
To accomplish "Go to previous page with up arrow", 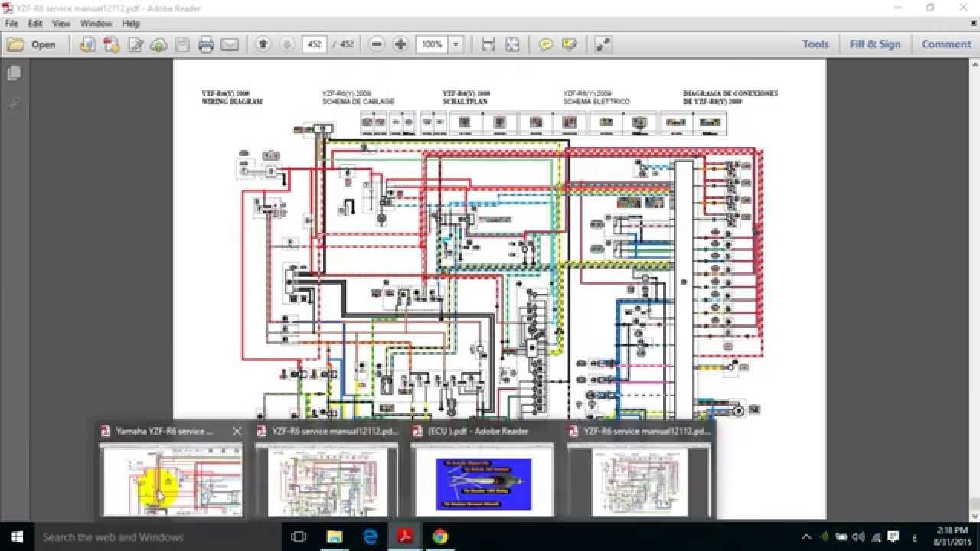I will [263, 44].
